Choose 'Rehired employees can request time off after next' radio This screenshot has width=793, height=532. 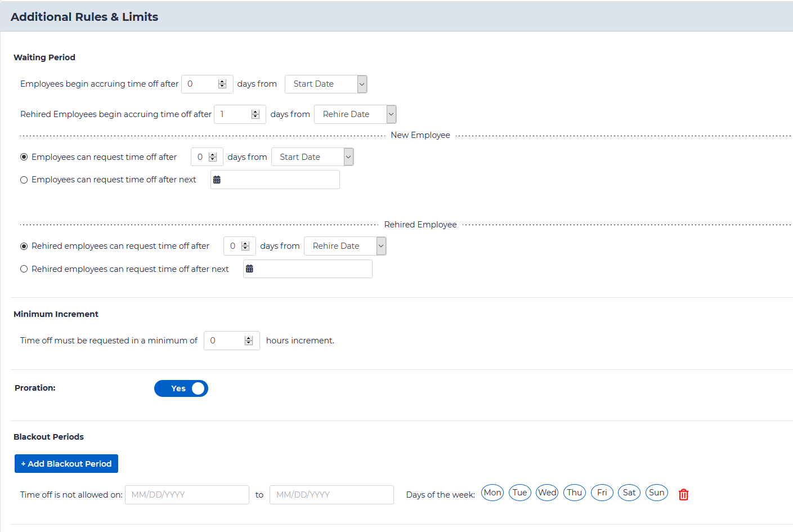coord(24,269)
